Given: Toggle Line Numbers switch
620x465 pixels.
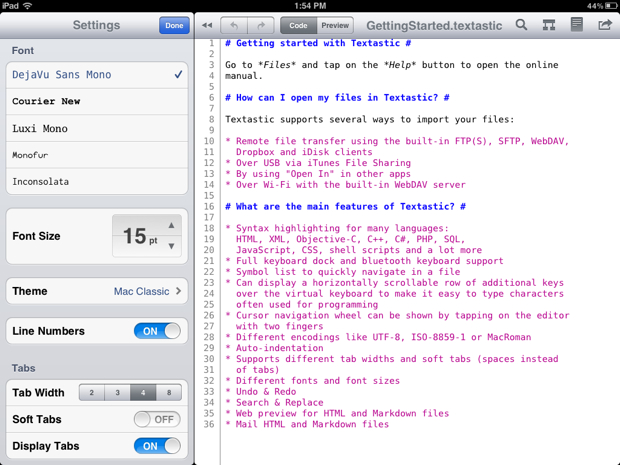Looking at the screenshot, I should coord(157,331).
